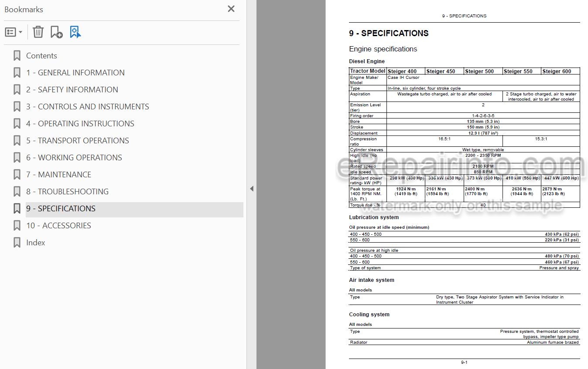Click bookmark icon beside 4 - OPERATING INSTRUCTIONS
Screen dimensions: 588x369
(x=17, y=124)
